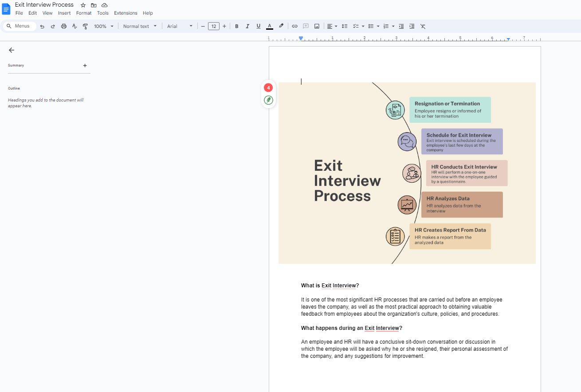Screen dimensions: 581x392
Task: Close outline panel with back arrow
Action: tap(12, 50)
